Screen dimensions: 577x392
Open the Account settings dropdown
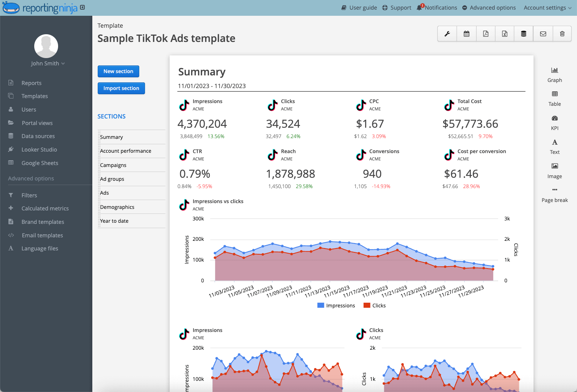[x=547, y=7]
